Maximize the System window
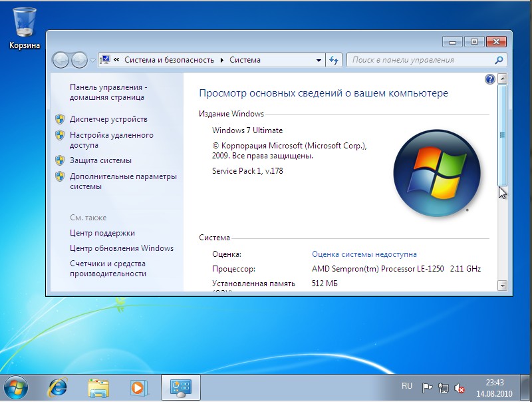 [x=474, y=42]
